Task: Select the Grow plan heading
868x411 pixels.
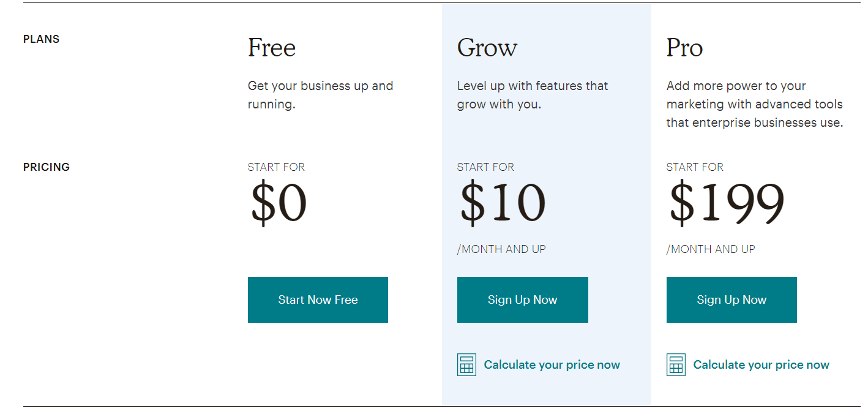Action: tap(487, 48)
